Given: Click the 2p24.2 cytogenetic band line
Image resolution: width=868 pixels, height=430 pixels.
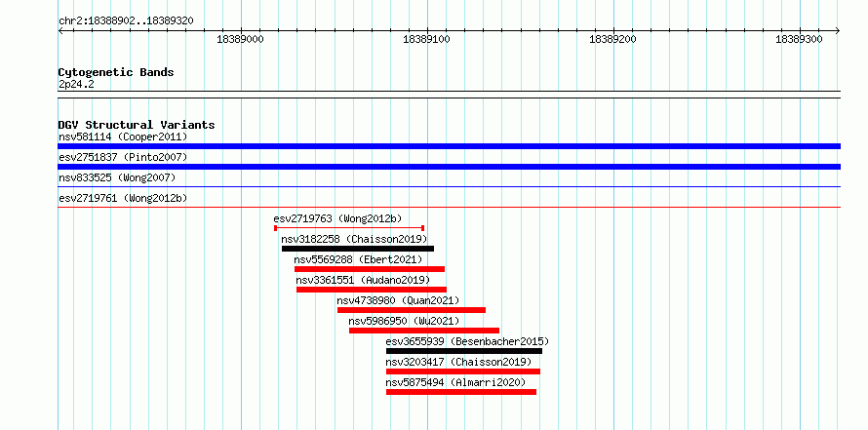Looking at the screenshot, I should (x=449, y=95).
